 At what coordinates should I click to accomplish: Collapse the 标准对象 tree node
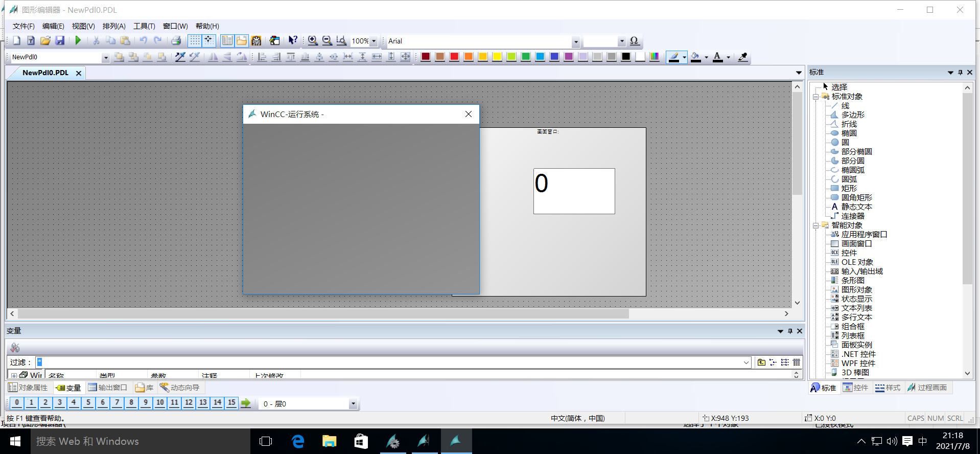pyautogui.click(x=816, y=97)
